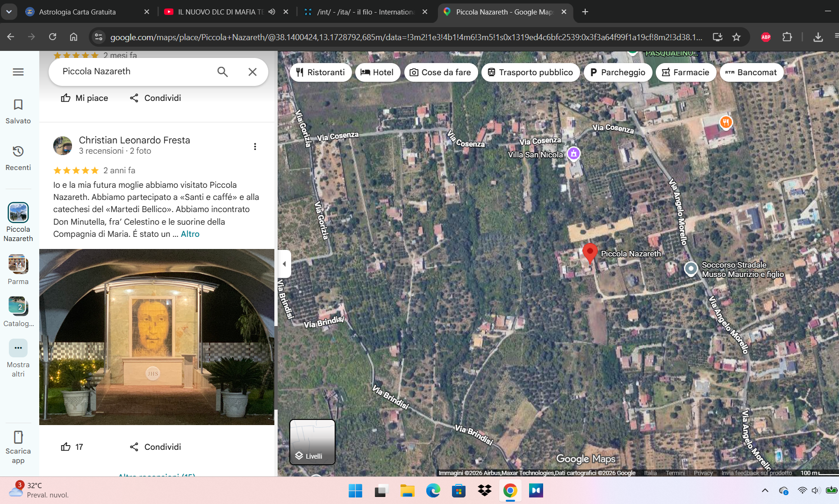Open options menu for Christian Leonardo Fresta review
839x504 pixels.
(255, 147)
